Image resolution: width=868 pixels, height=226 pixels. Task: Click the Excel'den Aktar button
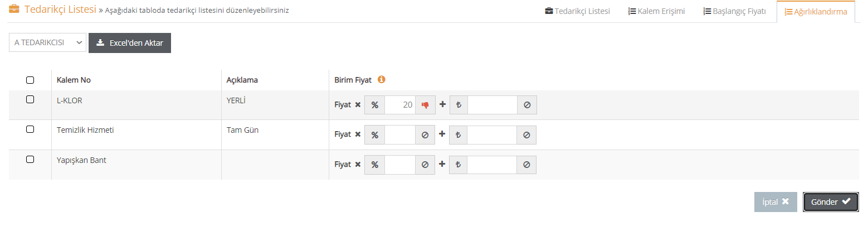pyautogui.click(x=130, y=43)
